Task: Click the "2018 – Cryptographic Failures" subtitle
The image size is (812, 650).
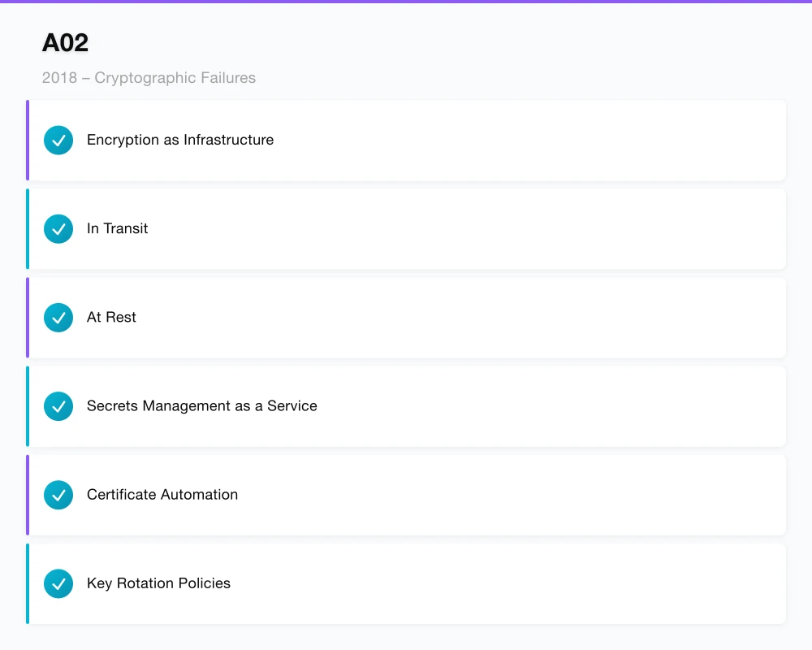Action: pyautogui.click(x=149, y=78)
